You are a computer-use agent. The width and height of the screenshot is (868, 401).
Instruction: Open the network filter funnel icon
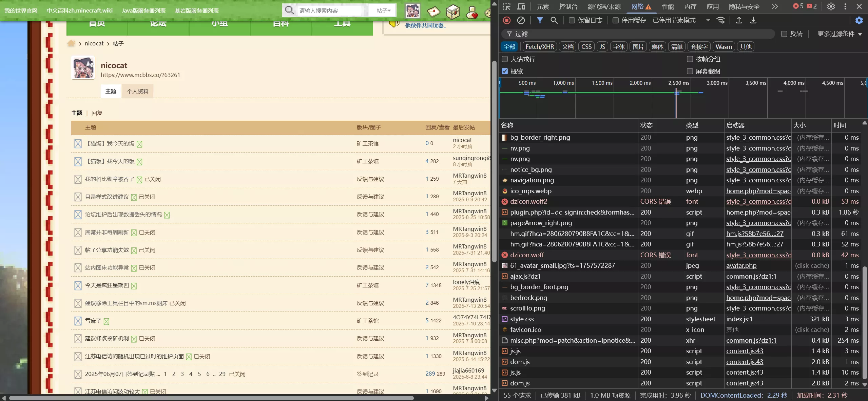(539, 20)
